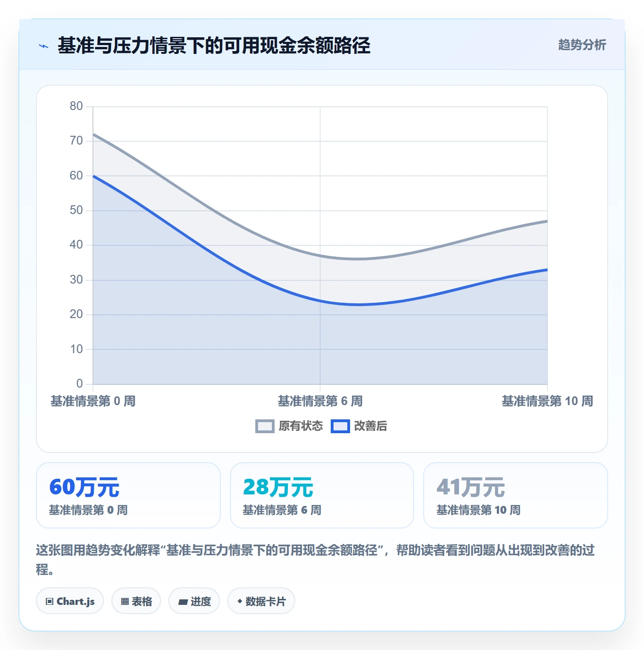Click the 基准情景第 0 周 card caption
The height and width of the screenshot is (650, 644).
pos(88,510)
